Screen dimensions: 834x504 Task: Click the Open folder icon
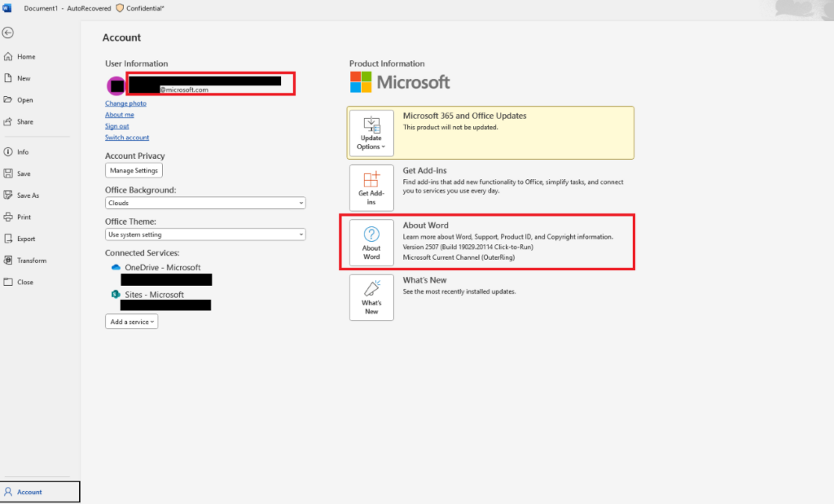click(8, 99)
